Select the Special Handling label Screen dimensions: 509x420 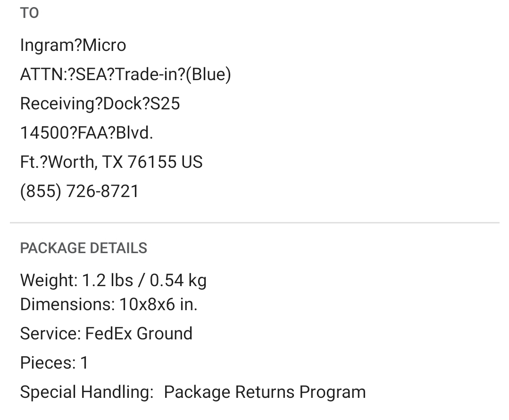pyautogui.click(x=87, y=392)
